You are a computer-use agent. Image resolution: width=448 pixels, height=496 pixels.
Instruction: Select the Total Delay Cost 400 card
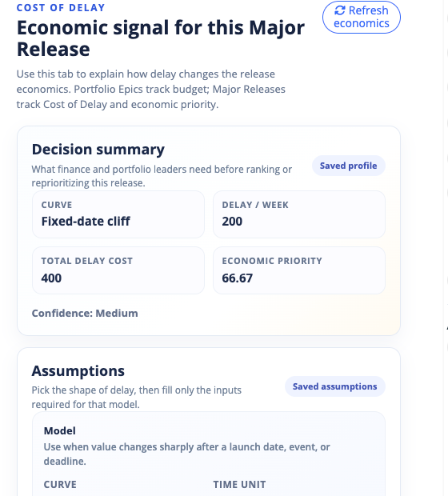click(x=118, y=270)
